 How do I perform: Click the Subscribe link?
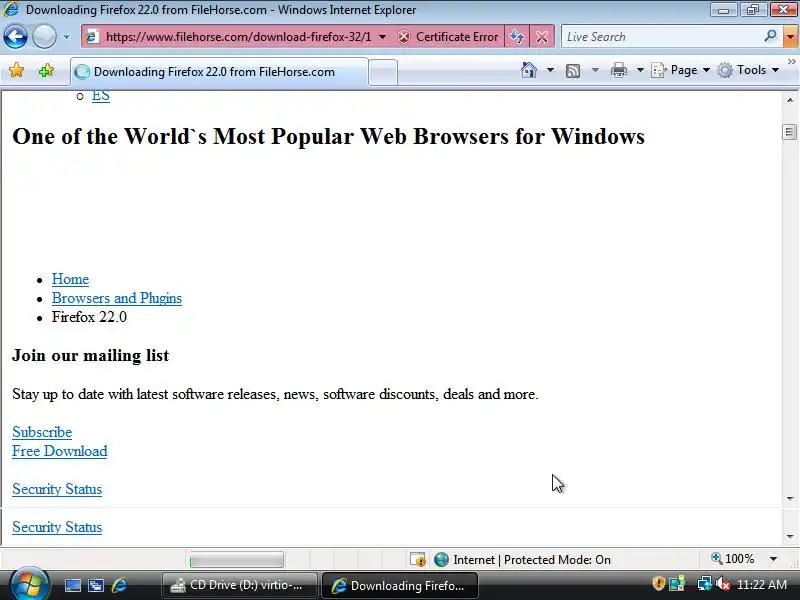[42, 432]
